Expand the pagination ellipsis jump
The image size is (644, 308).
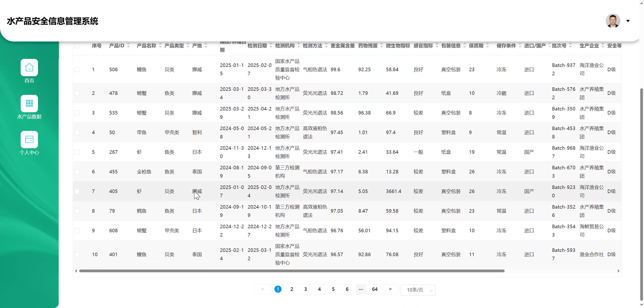tap(361, 289)
